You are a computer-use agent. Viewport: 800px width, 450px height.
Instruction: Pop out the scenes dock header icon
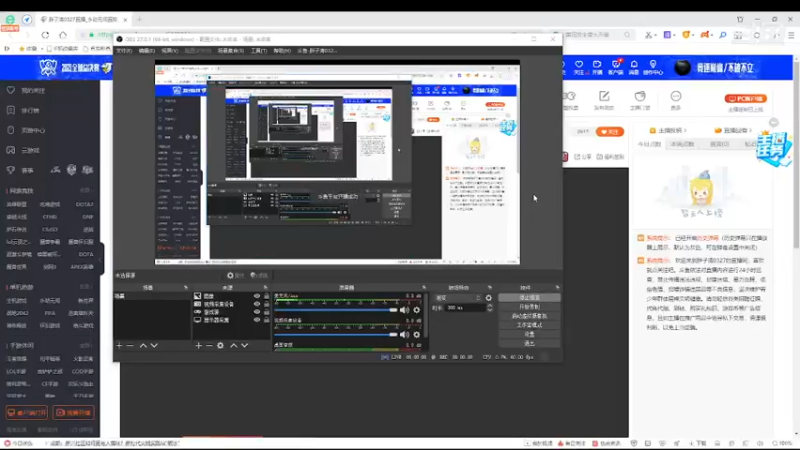pyautogui.click(x=186, y=288)
